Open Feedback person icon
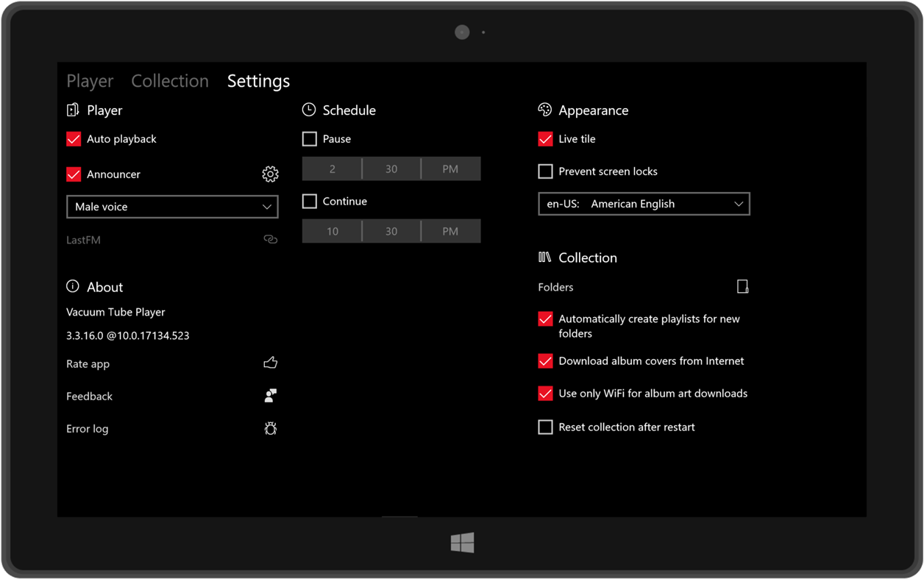The width and height of the screenshot is (924, 579). 270,396
